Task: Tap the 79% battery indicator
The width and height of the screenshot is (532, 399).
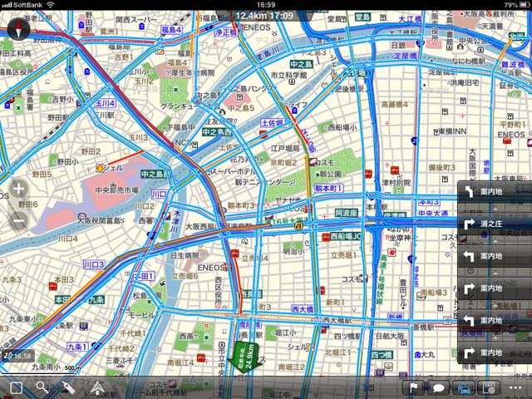Action: [517, 5]
